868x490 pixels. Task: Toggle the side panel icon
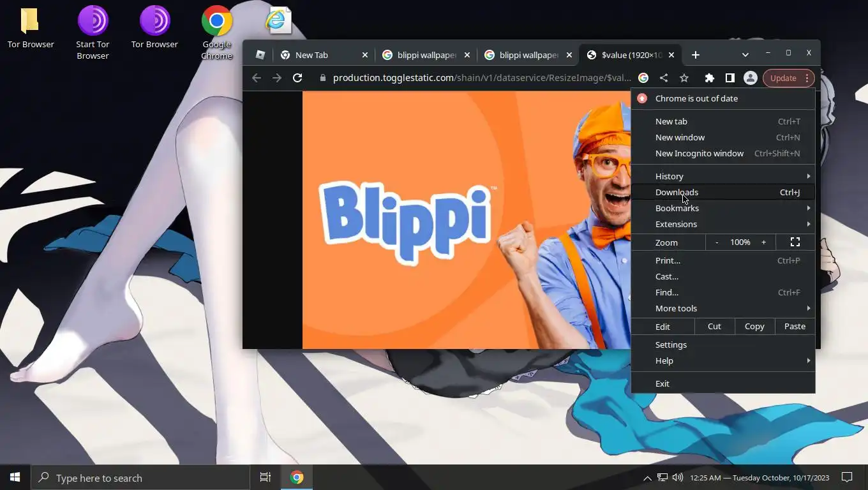tap(730, 78)
